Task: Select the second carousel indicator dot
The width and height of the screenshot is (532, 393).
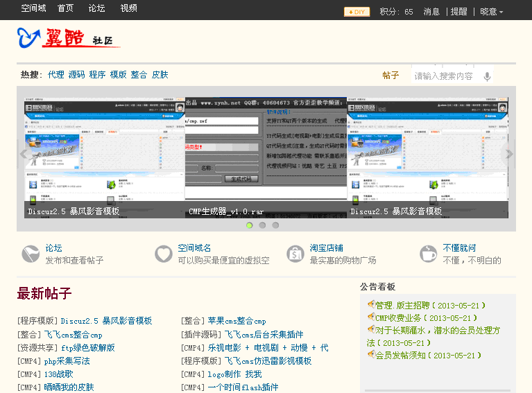Action: [x=262, y=225]
